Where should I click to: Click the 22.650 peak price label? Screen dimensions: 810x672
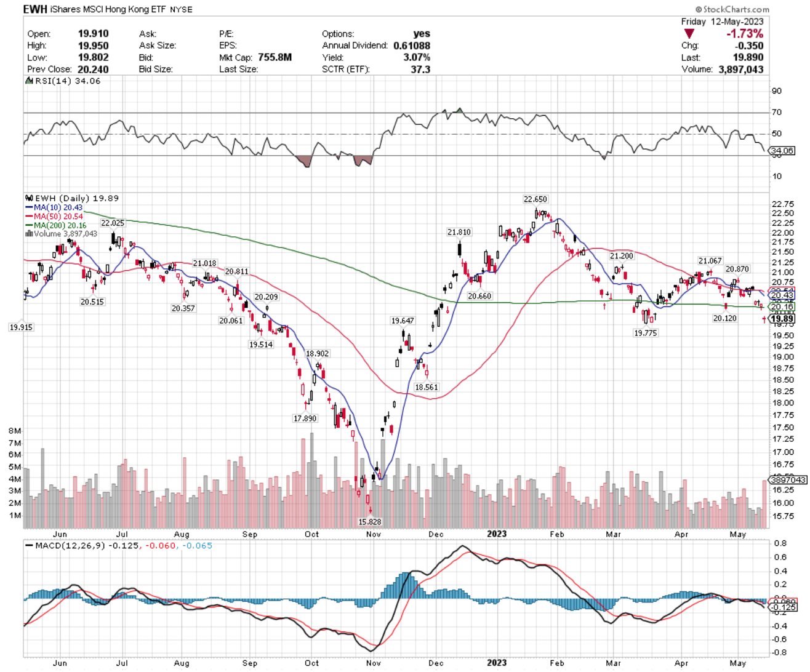[535, 199]
